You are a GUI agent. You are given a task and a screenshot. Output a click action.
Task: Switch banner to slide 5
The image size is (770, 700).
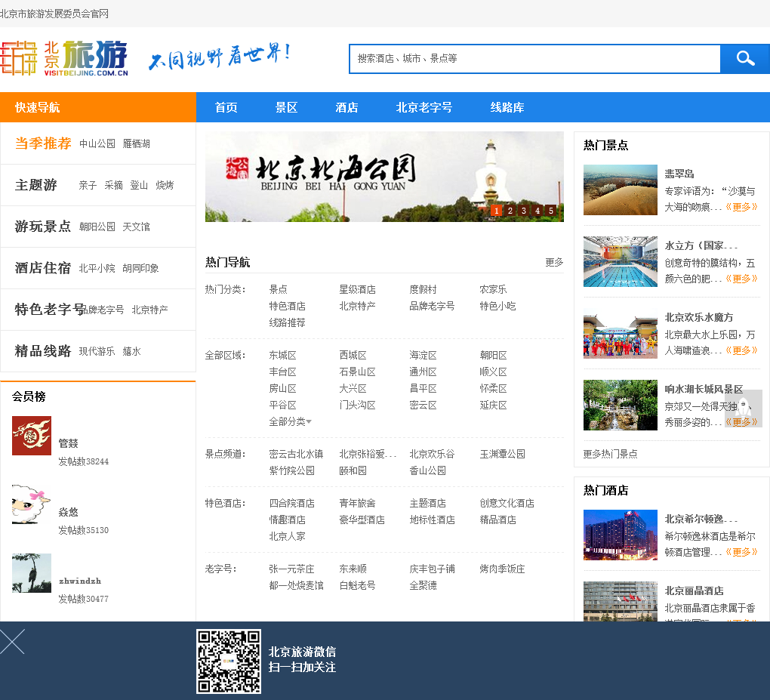click(551, 211)
